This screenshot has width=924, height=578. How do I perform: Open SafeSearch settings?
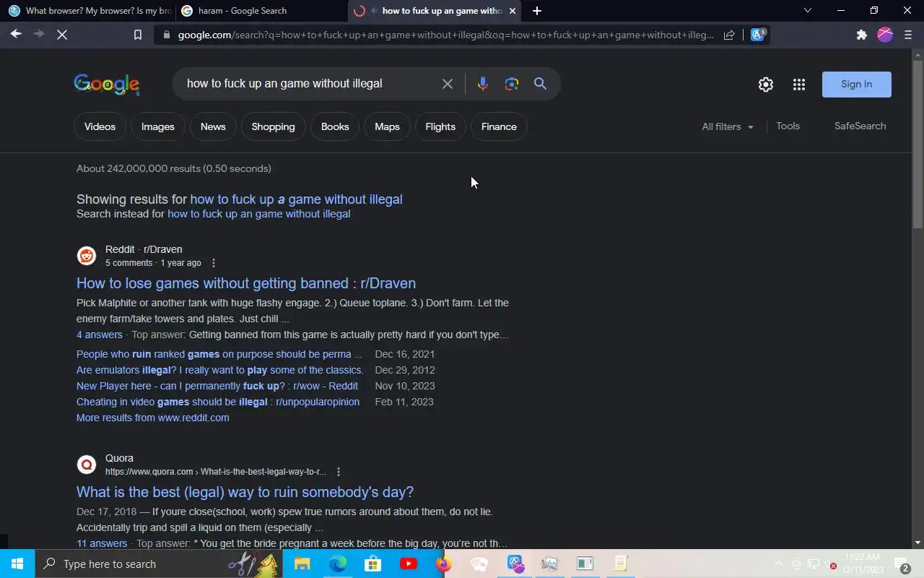[x=860, y=126]
